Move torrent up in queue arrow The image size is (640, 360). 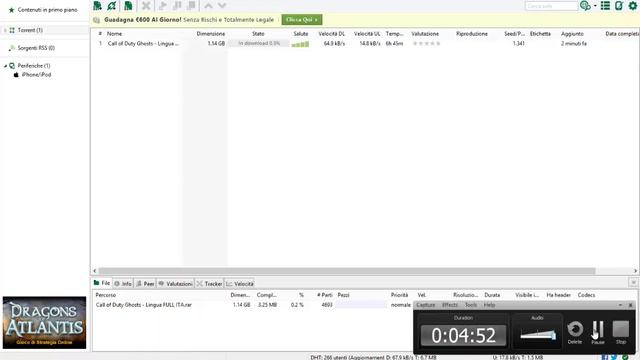208,6
